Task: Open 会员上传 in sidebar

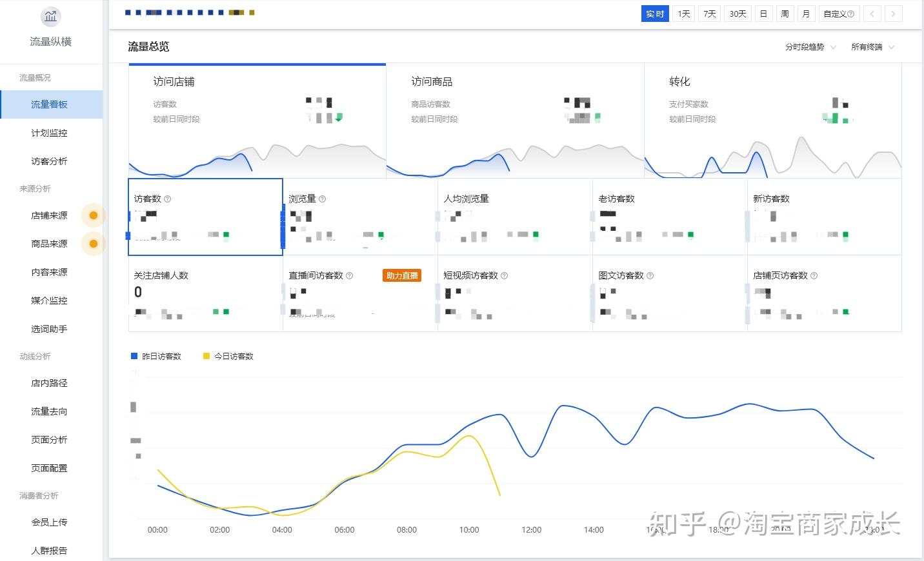Action: [x=51, y=522]
